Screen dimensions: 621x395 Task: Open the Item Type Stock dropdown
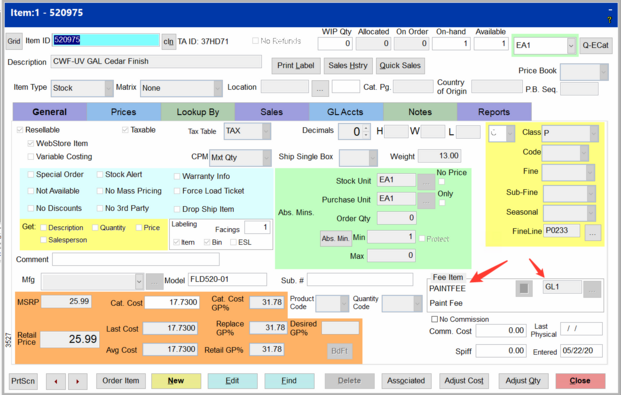(x=109, y=88)
